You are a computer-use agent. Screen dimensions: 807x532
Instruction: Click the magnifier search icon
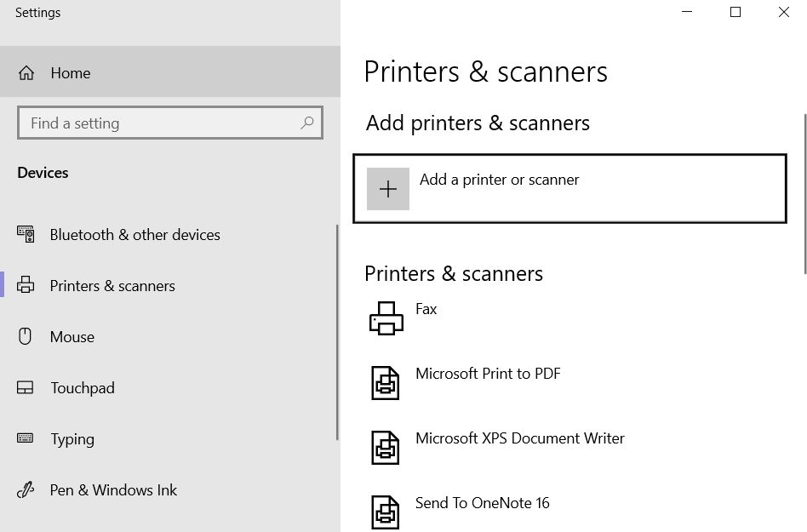point(306,123)
